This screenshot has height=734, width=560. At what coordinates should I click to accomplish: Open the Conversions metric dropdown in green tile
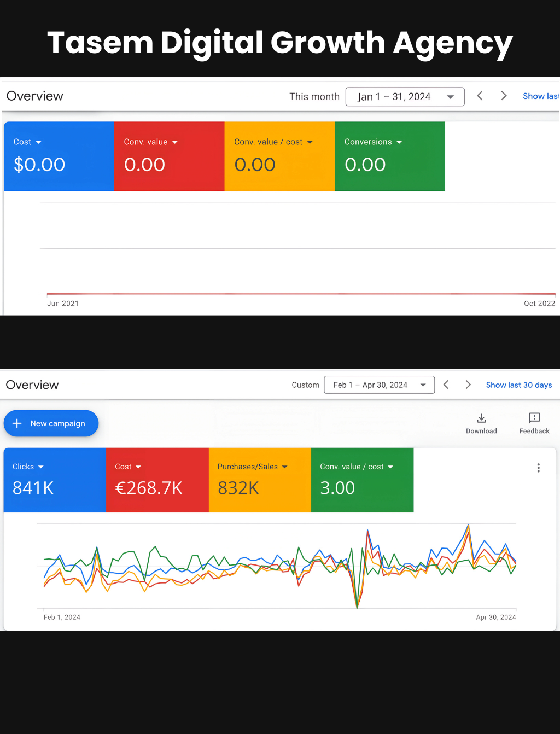click(374, 142)
